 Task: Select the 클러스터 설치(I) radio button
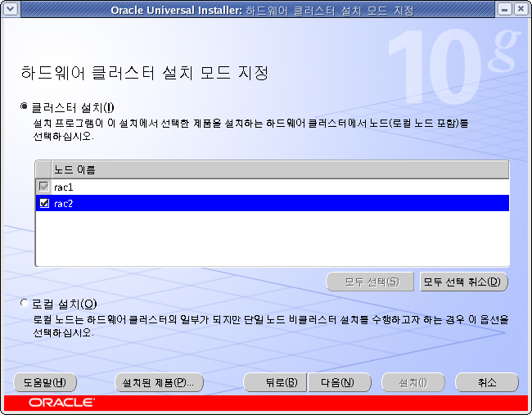tap(24, 106)
